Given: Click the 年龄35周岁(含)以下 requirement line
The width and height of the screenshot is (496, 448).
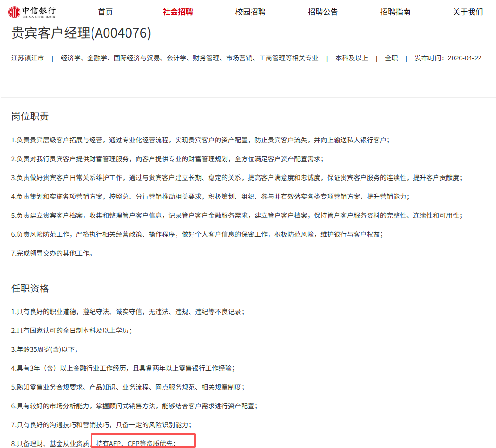Looking at the screenshot, I should [x=44, y=349].
